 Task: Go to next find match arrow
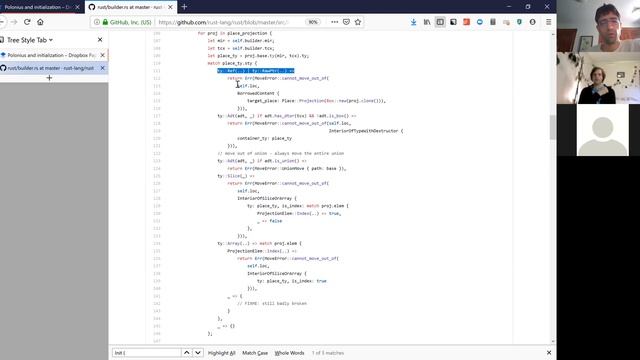(x=198, y=353)
